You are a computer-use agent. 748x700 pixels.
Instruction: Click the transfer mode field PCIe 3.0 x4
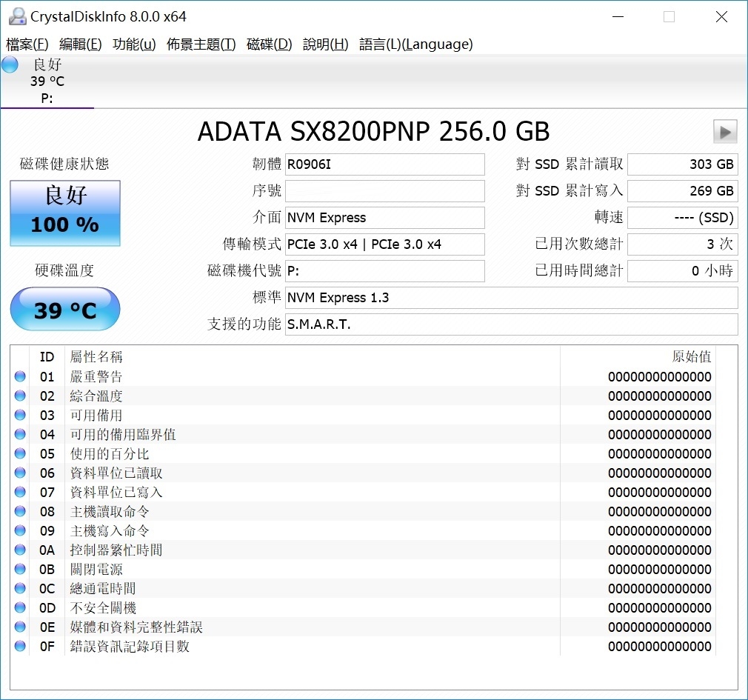click(x=385, y=244)
